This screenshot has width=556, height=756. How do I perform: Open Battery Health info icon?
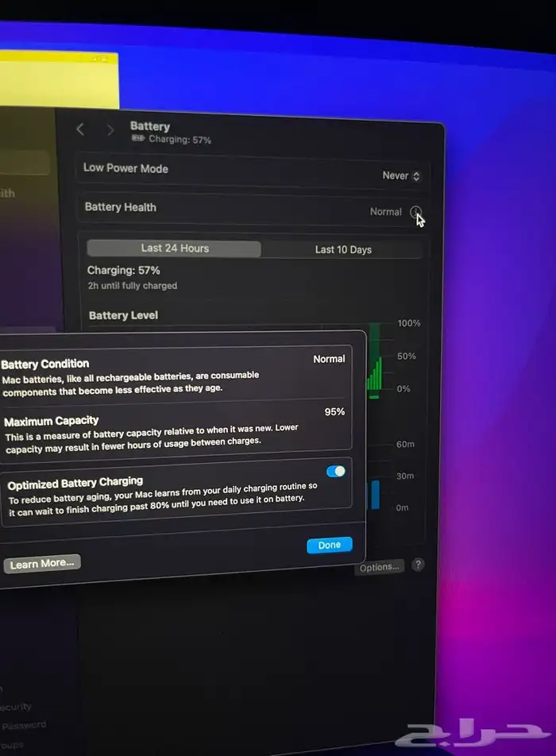(x=415, y=212)
